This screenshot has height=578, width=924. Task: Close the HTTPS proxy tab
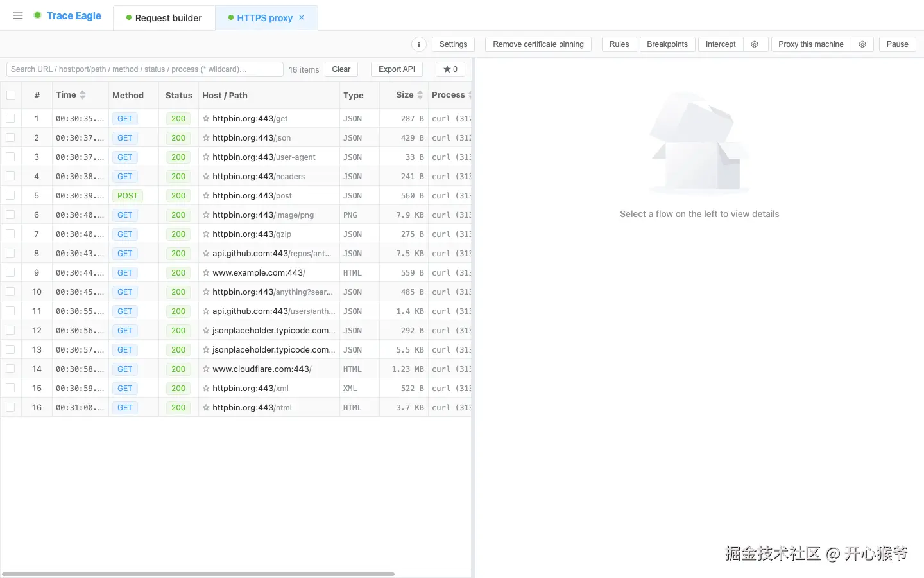point(302,17)
